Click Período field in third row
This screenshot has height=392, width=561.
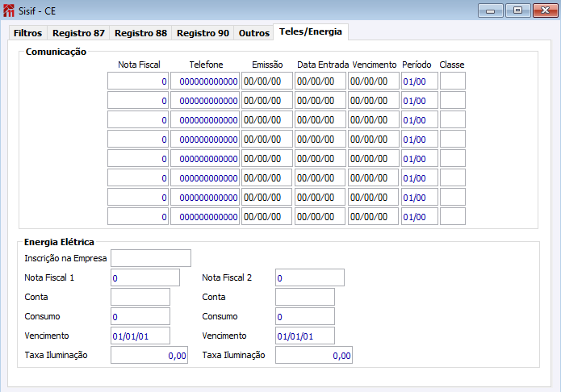click(x=420, y=119)
